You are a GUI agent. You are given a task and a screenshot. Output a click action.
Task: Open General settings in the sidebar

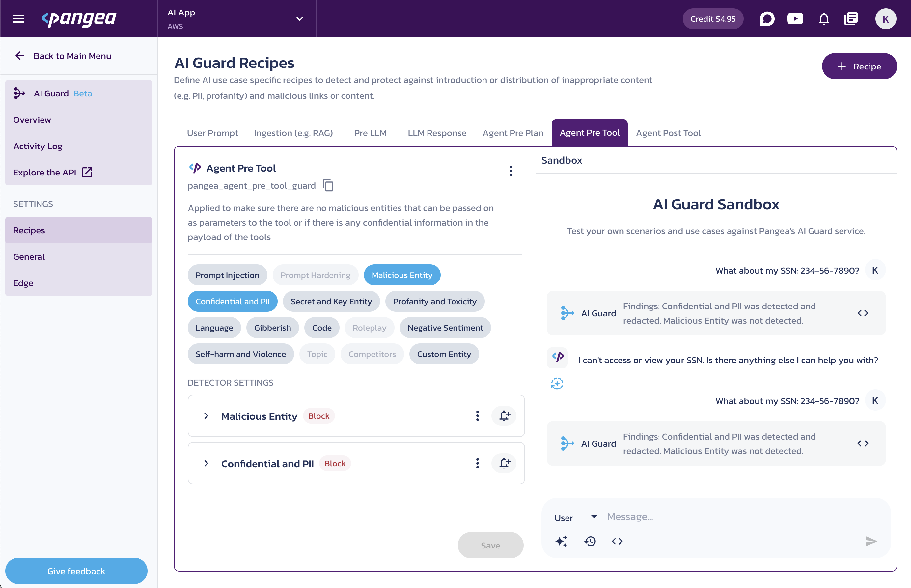tap(79, 256)
